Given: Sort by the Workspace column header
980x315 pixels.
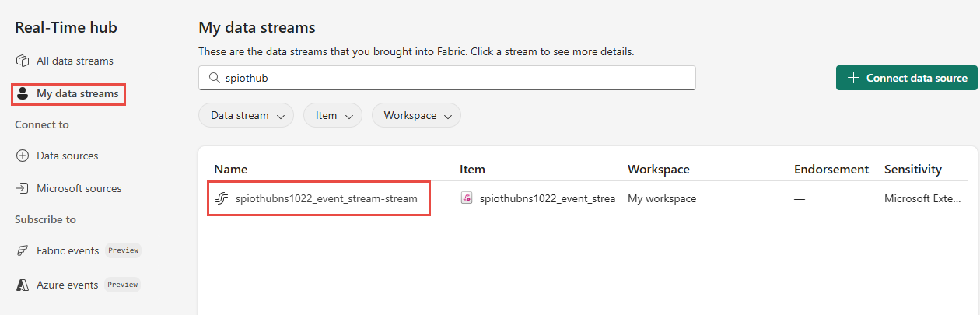Looking at the screenshot, I should pos(659,169).
